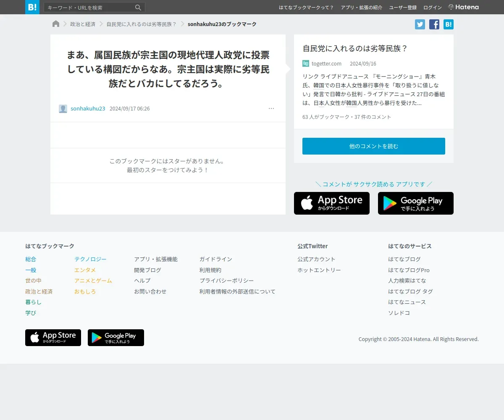Open footer お問い合わせ link
This screenshot has height=420, width=504.
tap(150, 291)
